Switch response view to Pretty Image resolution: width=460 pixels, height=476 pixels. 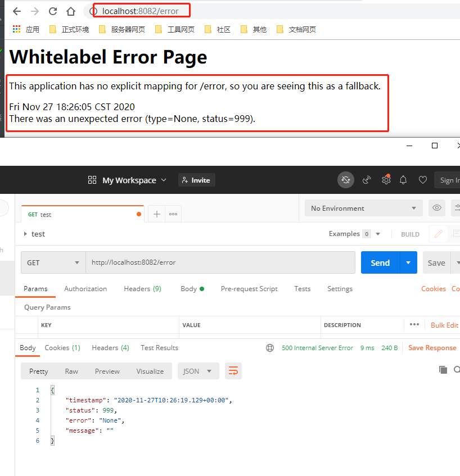[39, 371]
